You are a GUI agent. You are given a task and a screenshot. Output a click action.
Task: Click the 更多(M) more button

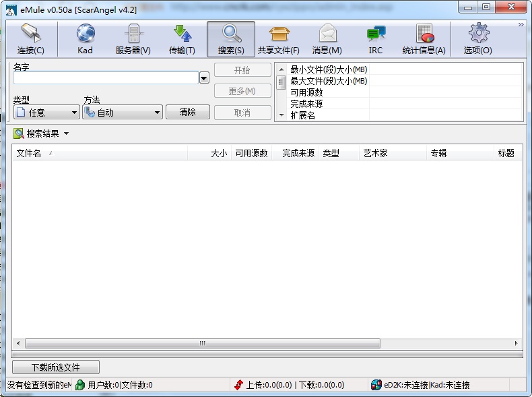click(242, 91)
